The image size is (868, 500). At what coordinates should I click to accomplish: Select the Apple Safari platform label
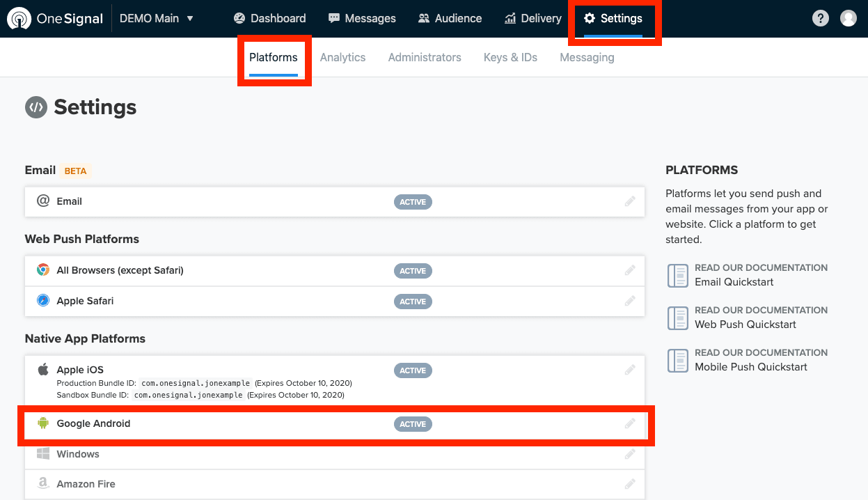pyautogui.click(x=85, y=301)
